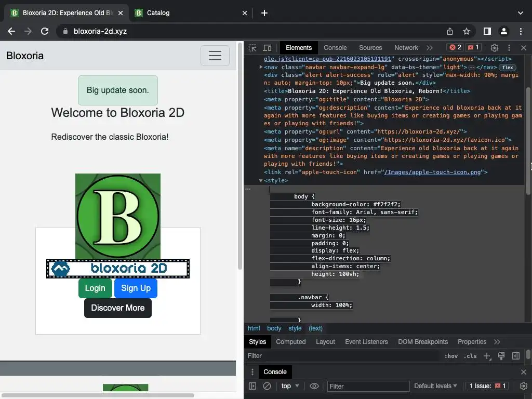Click the red error count badge showing 2
The image size is (532, 399).
click(x=455, y=47)
